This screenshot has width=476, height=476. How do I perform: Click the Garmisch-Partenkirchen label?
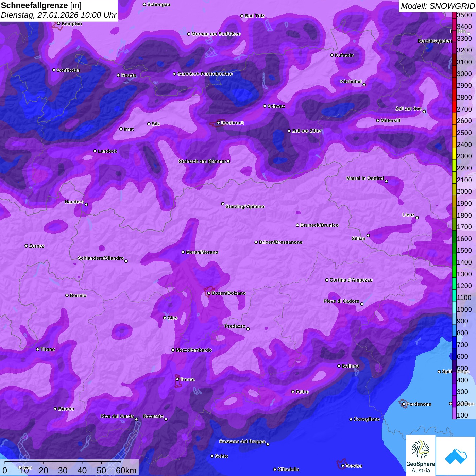coord(205,74)
